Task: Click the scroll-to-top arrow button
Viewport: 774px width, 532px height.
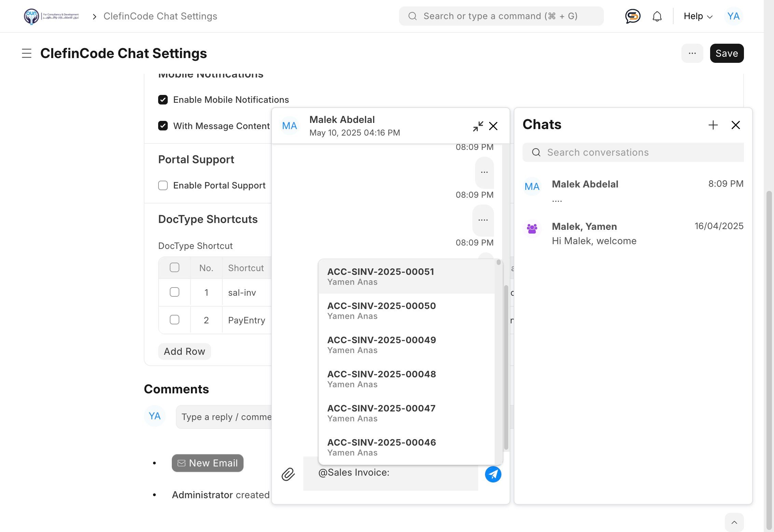Action: [734, 522]
